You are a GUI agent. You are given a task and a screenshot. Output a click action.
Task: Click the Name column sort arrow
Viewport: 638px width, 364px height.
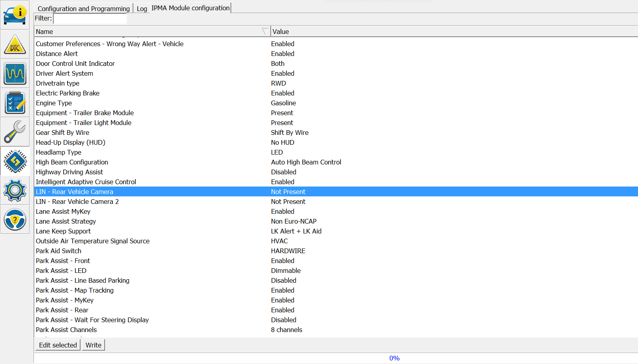pyautogui.click(x=265, y=32)
